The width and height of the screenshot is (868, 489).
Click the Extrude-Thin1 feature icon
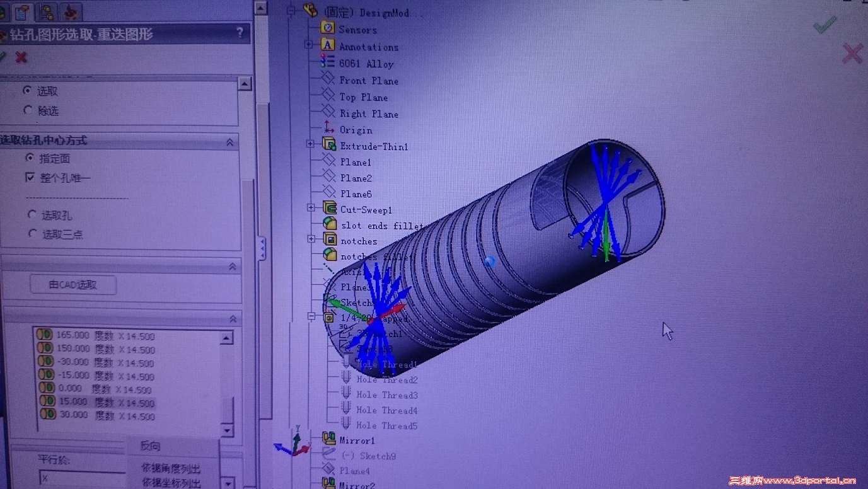(x=328, y=144)
